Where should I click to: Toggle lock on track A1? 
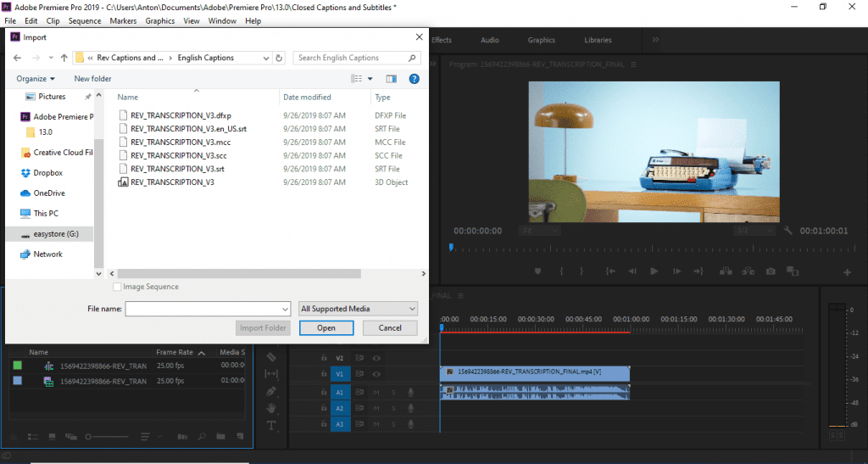click(324, 392)
